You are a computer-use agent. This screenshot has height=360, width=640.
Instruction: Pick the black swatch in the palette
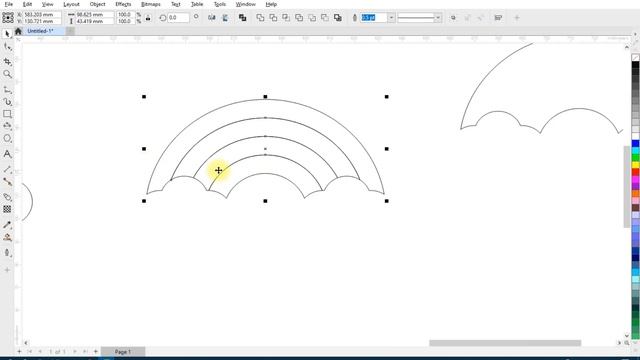point(636,65)
